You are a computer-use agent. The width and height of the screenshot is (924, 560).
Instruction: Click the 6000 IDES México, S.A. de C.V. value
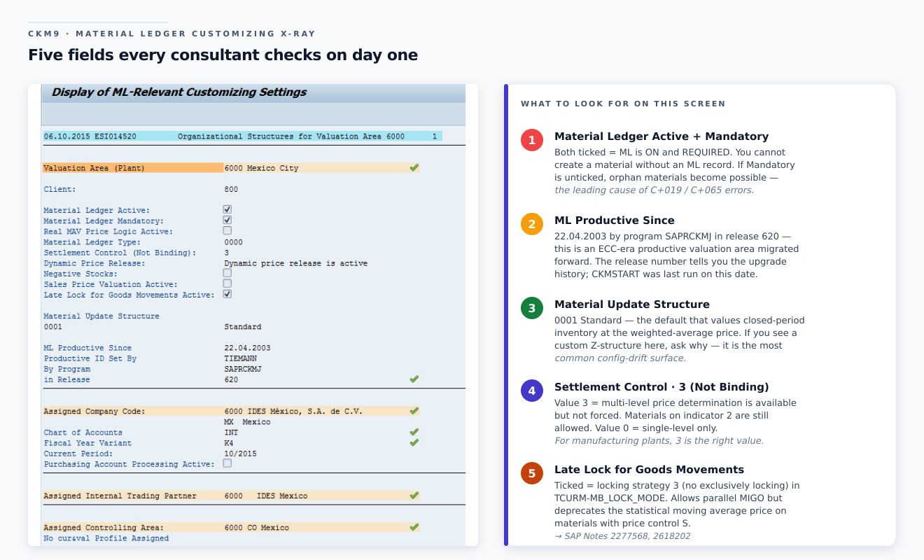[293, 411]
